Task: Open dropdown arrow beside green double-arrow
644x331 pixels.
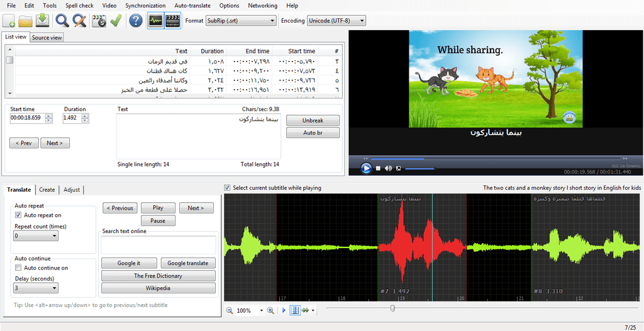Action: tap(313, 311)
